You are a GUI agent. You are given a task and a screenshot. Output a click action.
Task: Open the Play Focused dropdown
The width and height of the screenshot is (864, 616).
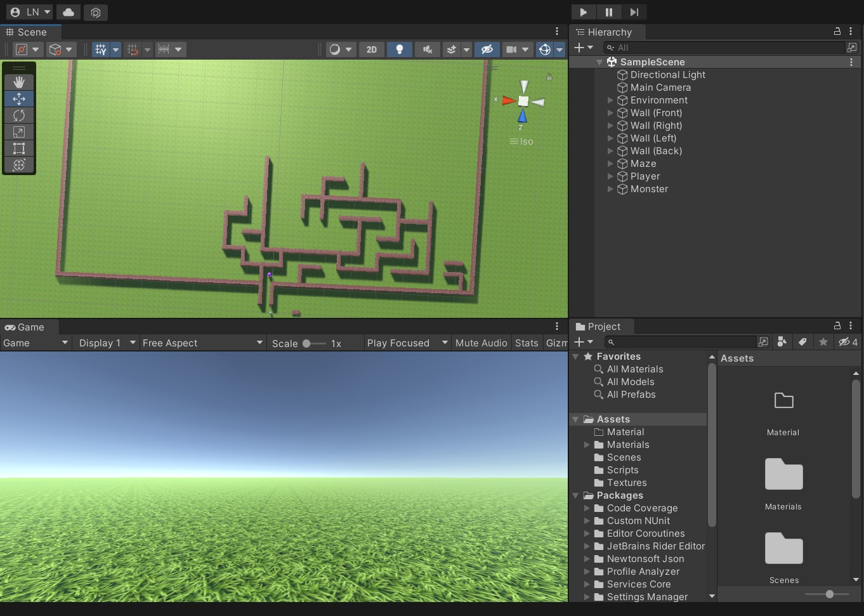pyautogui.click(x=407, y=343)
